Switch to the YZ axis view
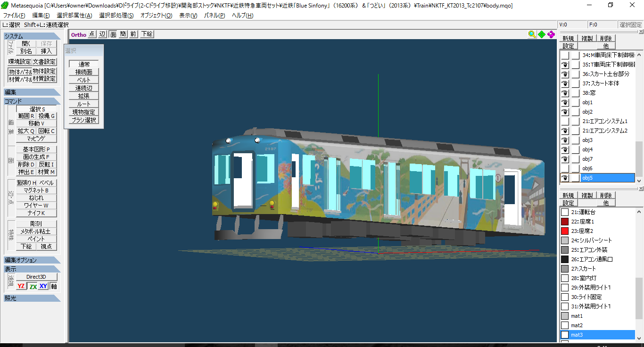The height and width of the screenshot is (347, 644). (x=21, y=286)
